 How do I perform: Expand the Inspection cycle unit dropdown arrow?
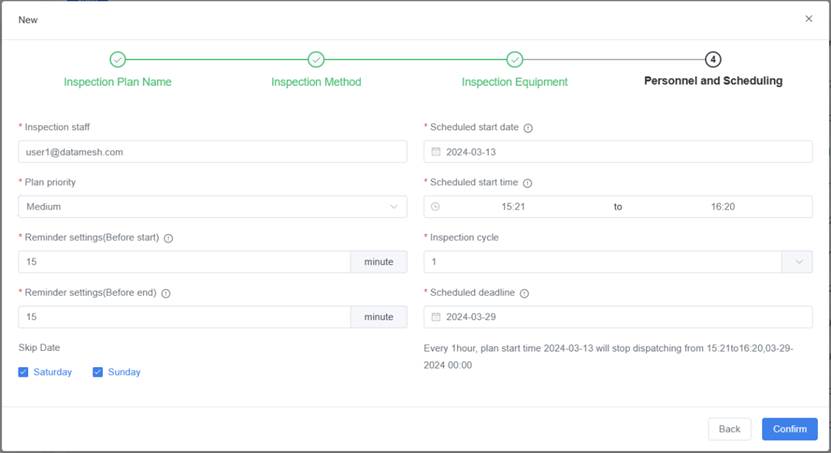click(797, 262)
